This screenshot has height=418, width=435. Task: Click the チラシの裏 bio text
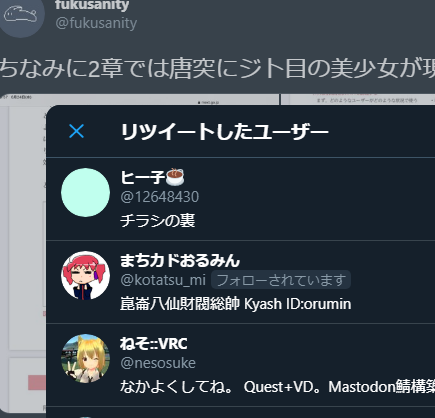pyautogui.click(x=158, y=221)
